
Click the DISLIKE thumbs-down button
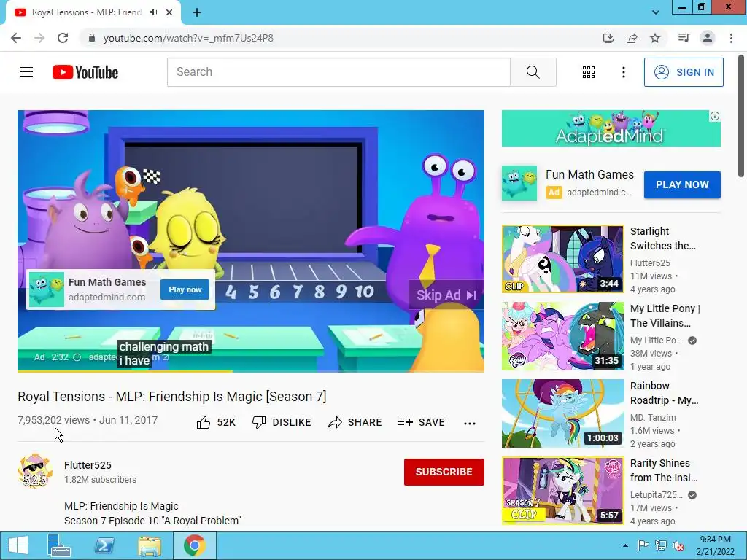(282, 422)
